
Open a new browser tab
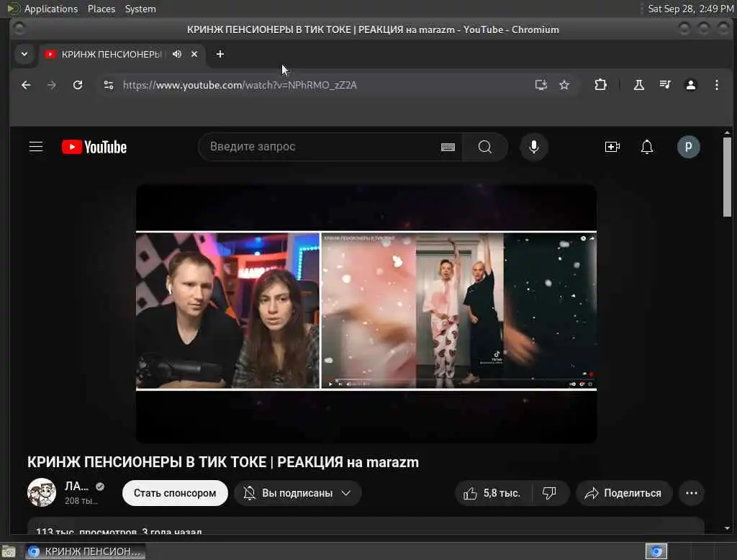click(x=220, y=54)
